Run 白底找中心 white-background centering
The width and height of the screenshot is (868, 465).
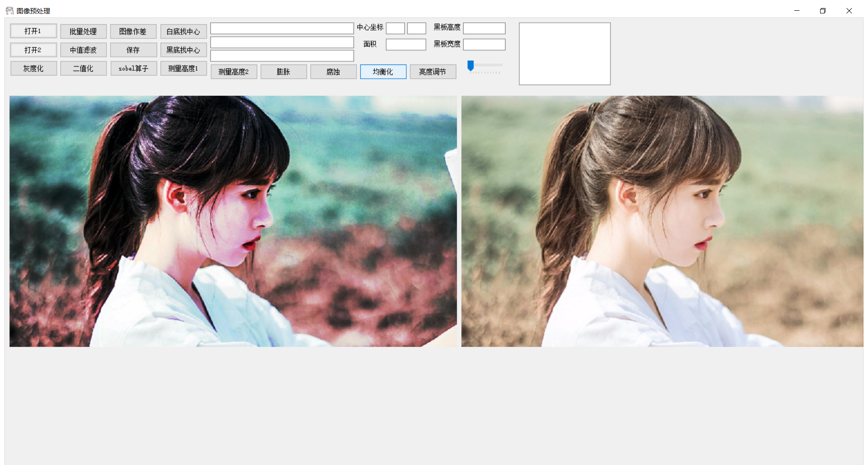click(183, 31)
